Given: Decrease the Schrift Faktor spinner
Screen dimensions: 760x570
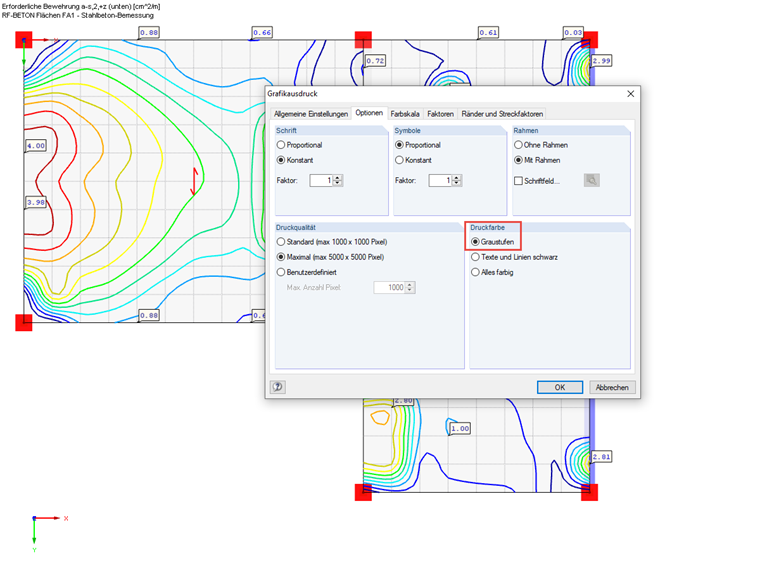Looking at the screenshot, I should pos(338,183).
